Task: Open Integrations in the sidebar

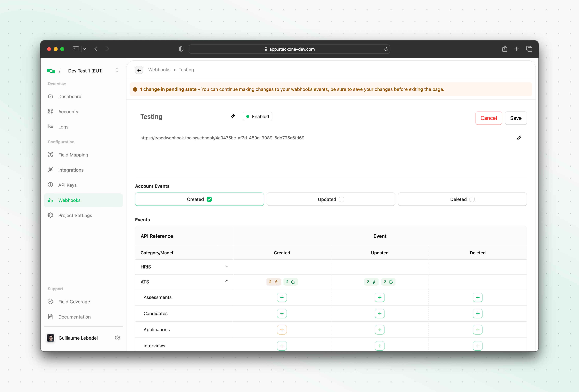Action: pyautogui.click(x=83, y=170)
